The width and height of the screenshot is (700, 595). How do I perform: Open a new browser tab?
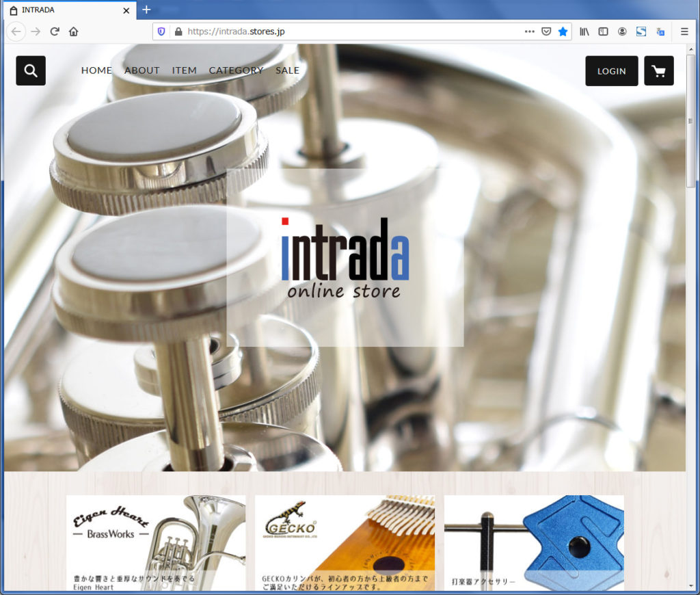[146, 10]
